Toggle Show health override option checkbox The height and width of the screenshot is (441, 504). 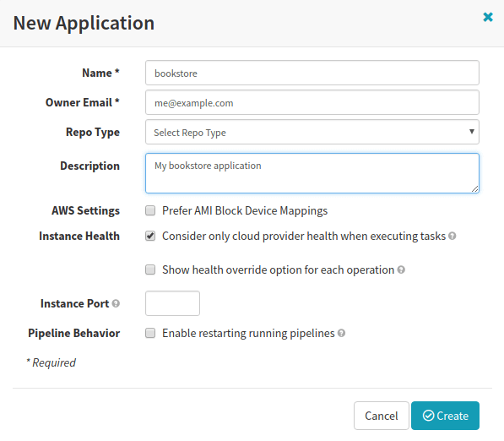pyautogui.click(x=150, y=269)
